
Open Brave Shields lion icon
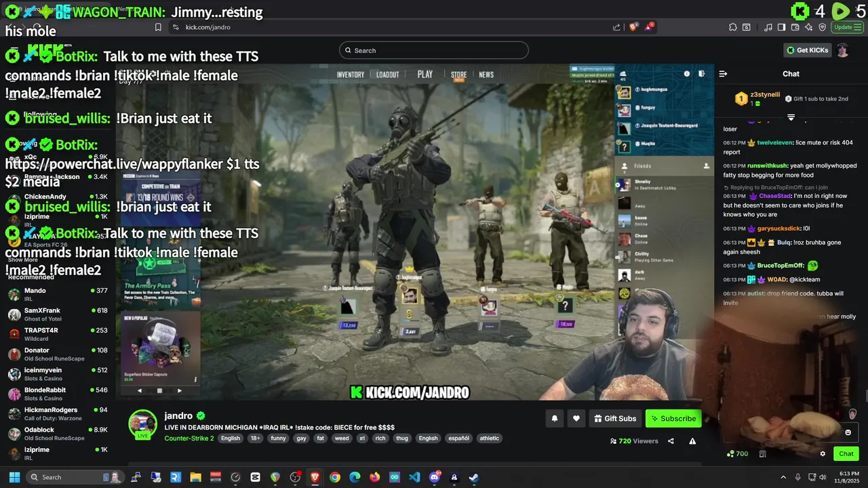point(633,27)
